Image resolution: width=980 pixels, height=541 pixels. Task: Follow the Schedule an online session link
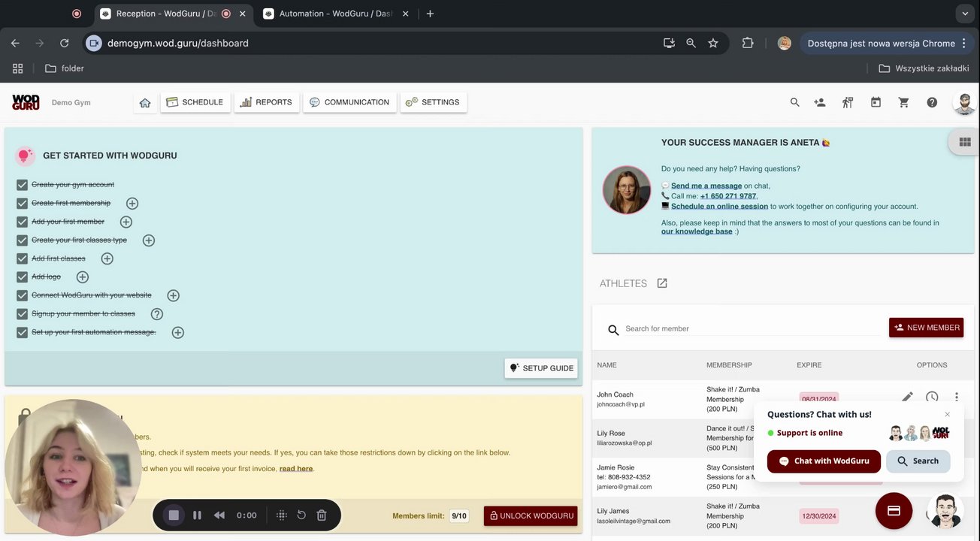pos(719,207)
